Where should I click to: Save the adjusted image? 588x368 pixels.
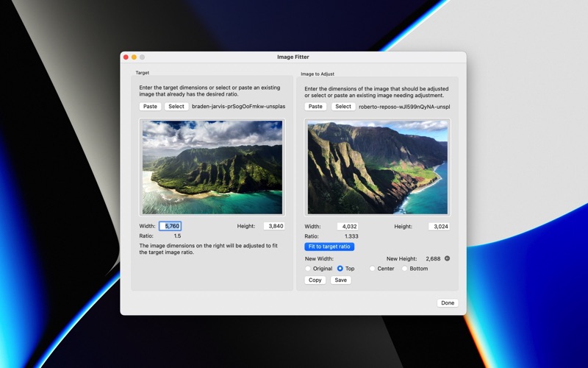coord(340,280)
